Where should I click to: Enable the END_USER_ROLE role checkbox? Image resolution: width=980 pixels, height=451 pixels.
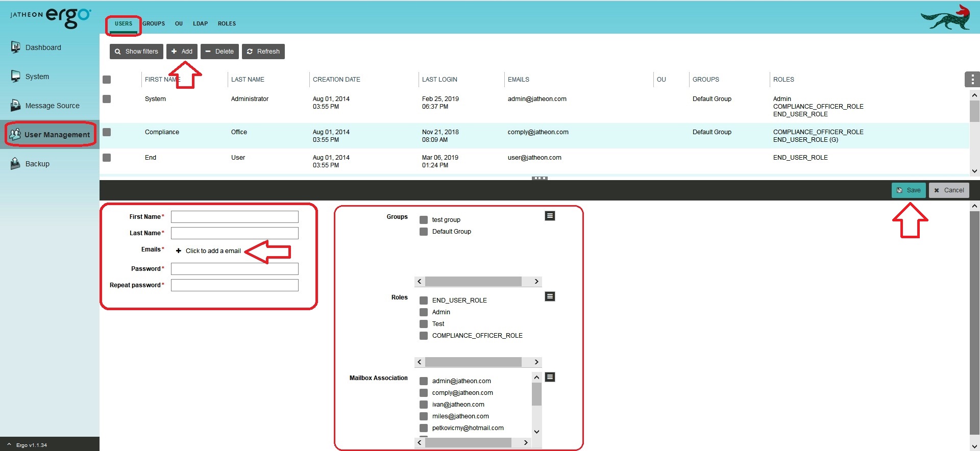point(424,300)
